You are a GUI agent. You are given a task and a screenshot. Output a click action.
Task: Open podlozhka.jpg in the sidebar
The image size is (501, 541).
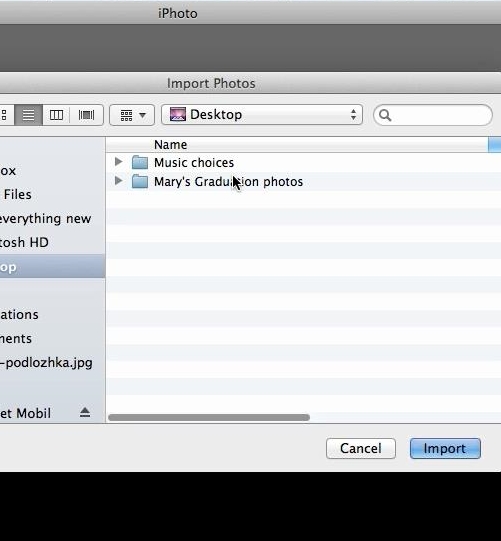(46, 363)
